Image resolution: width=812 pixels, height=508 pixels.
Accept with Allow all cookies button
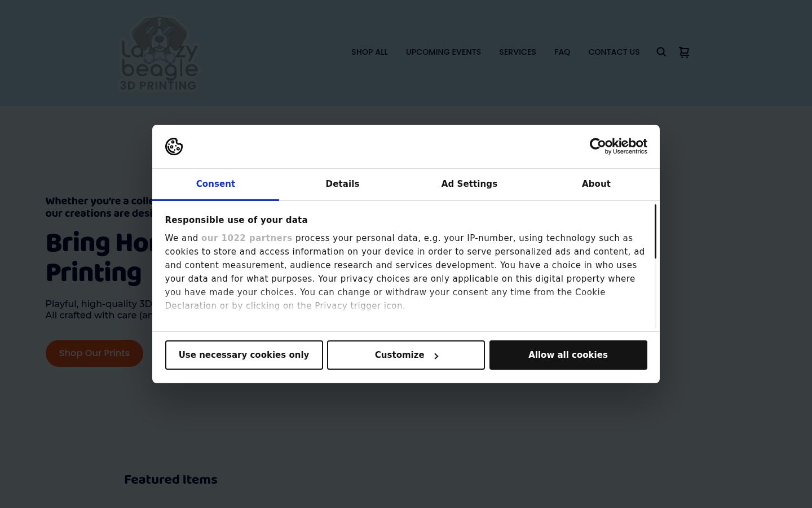pos(568,355)
